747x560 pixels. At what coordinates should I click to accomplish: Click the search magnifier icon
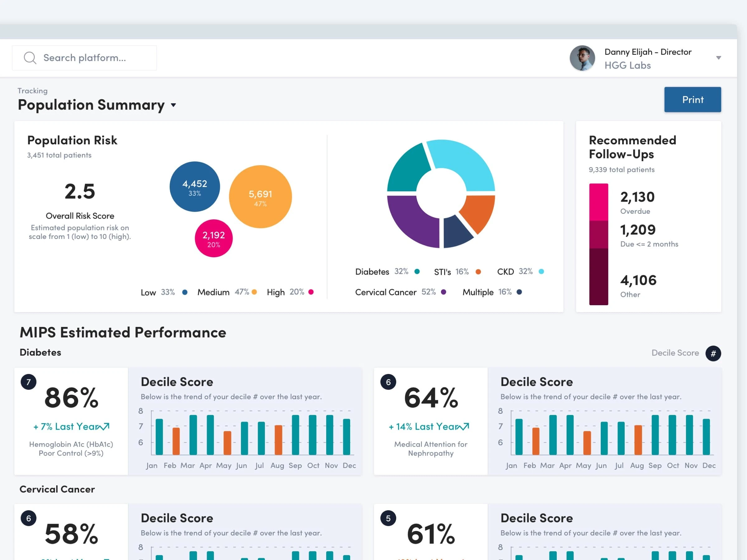(x=30, y=58)
